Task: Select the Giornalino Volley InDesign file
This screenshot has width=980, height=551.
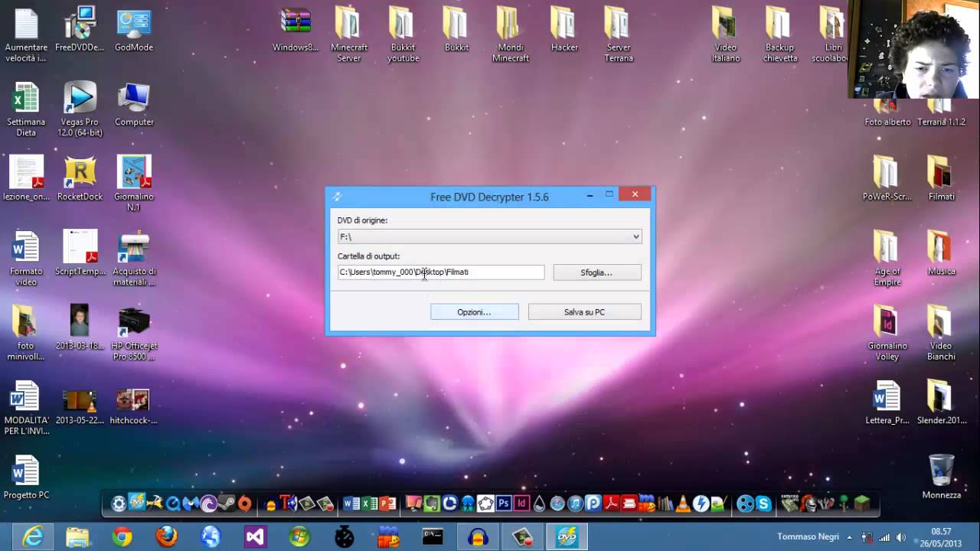Action: tap(887, 333)
